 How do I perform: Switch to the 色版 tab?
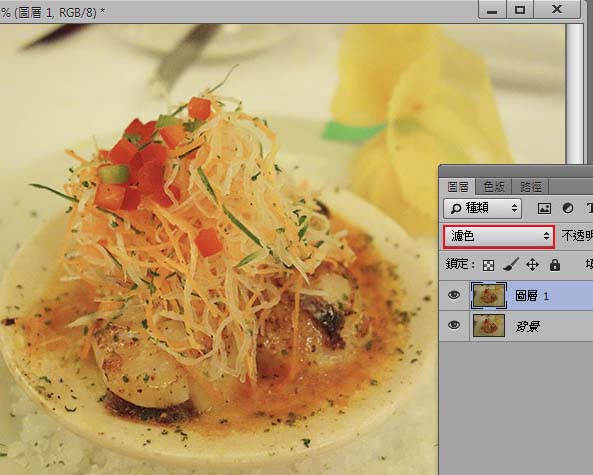click(x=494, y=186)
